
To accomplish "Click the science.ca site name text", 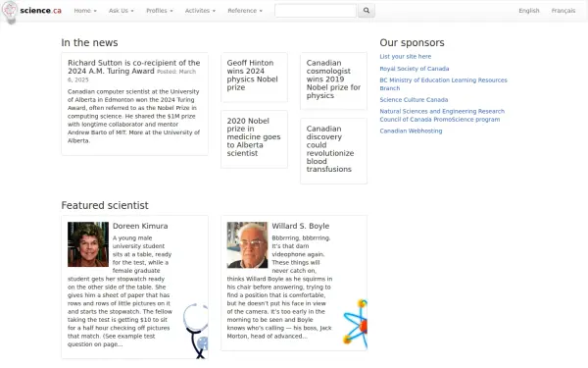I will click(x=40, y=11).
